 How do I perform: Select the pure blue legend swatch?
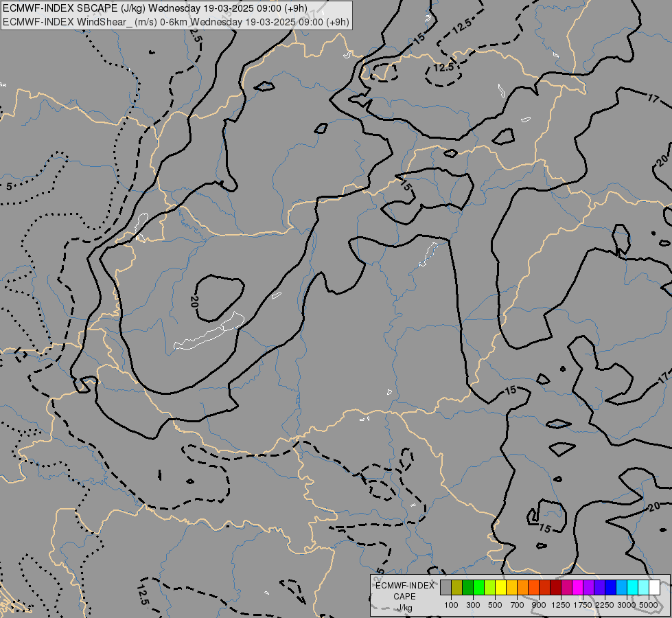(x=610, y=587)
